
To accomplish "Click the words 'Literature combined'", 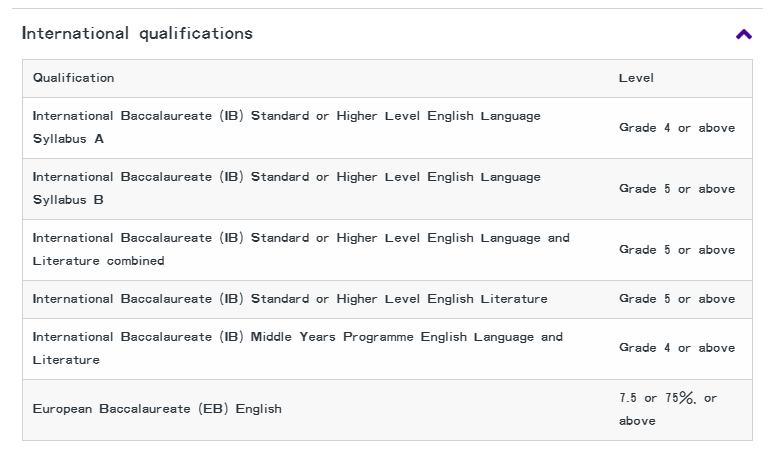I will [x=98, y=261].
